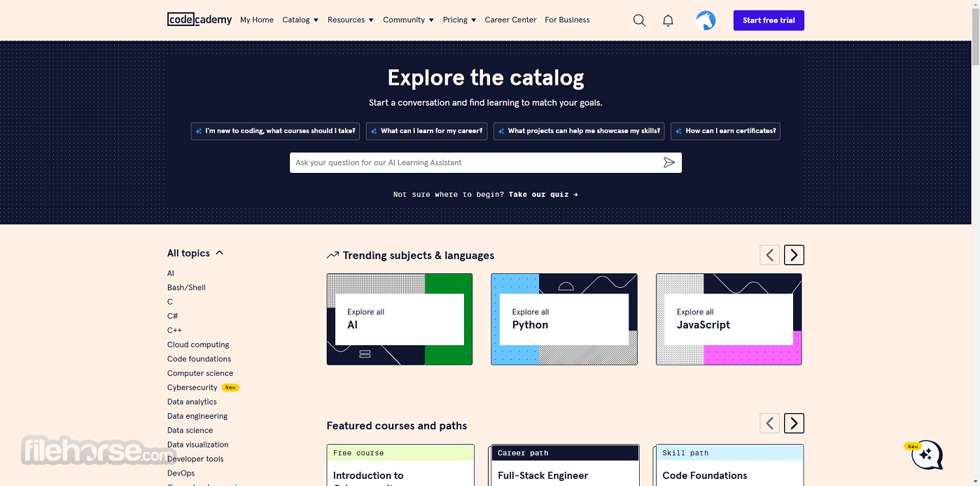
Task: Expand the Resources dropdown menu
Action: tap(351, 20)
